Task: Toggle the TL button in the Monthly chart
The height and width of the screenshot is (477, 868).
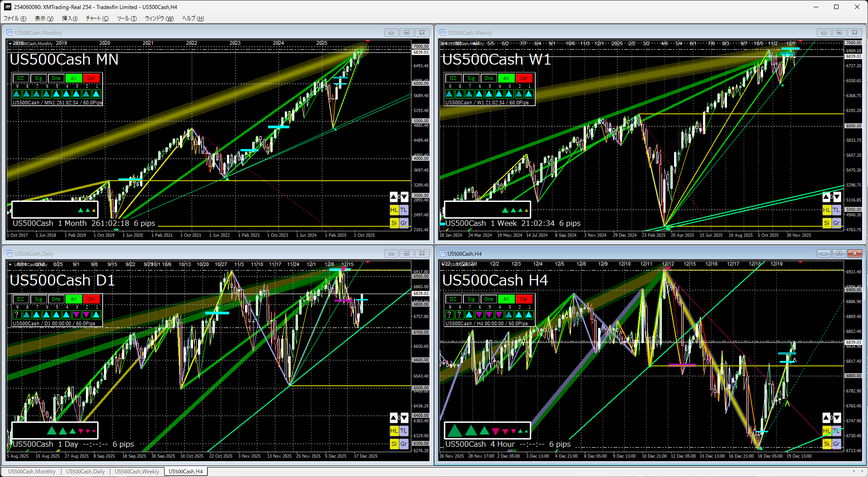Action: click(x=404, y=210)
